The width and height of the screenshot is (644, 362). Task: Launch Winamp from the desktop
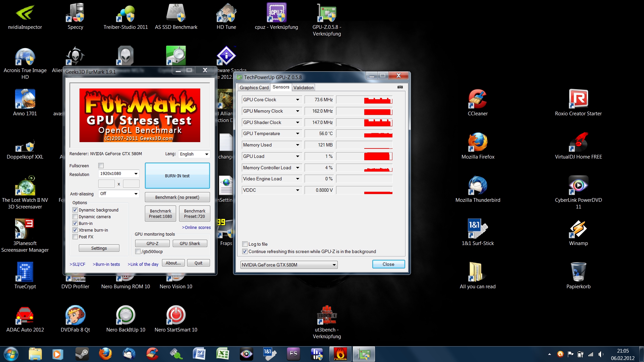tap(578, 233)
